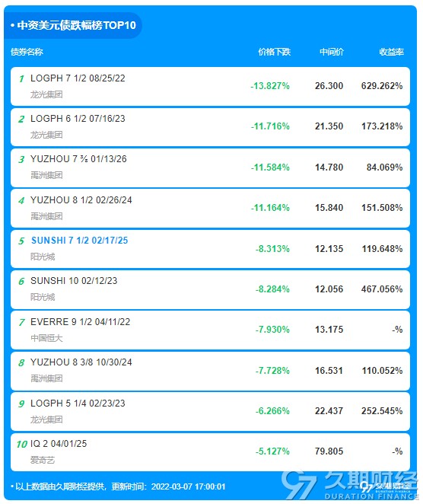This screenshot has height=504, width=423.
Task: Click the title 中资美元债跌幅榜TOP10
Action: point(76,25)
